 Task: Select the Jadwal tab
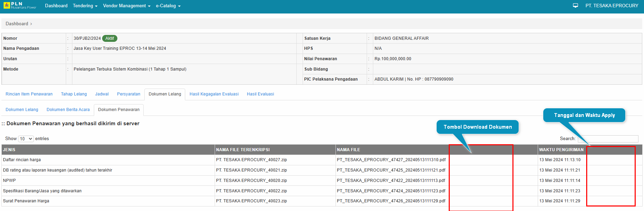coord(102,94)
